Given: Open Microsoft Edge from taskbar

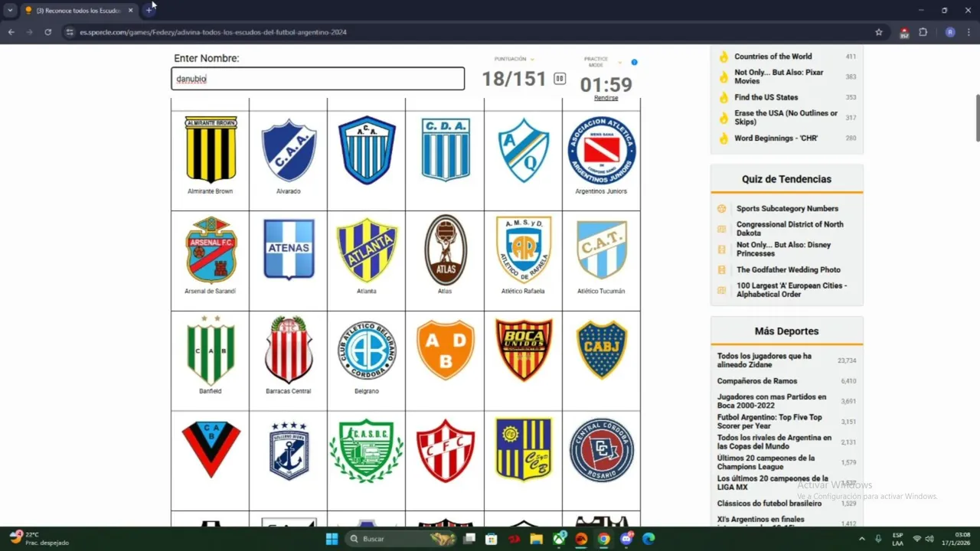Looking at the screenshot, I should (648, 539).
